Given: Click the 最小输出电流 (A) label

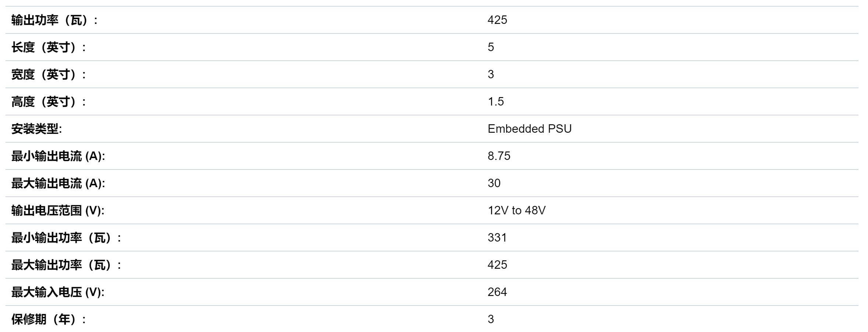Looking at the screenshot, I should [x=58, y=156].
